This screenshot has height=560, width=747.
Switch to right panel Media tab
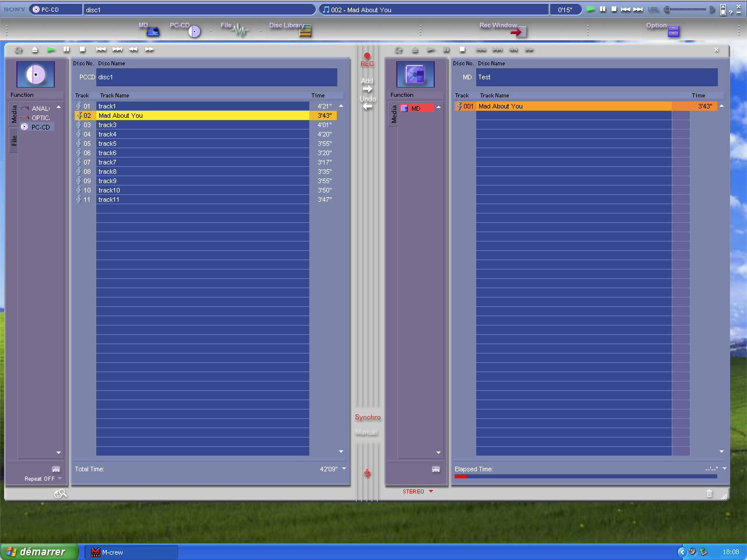(x=394, y=114)
